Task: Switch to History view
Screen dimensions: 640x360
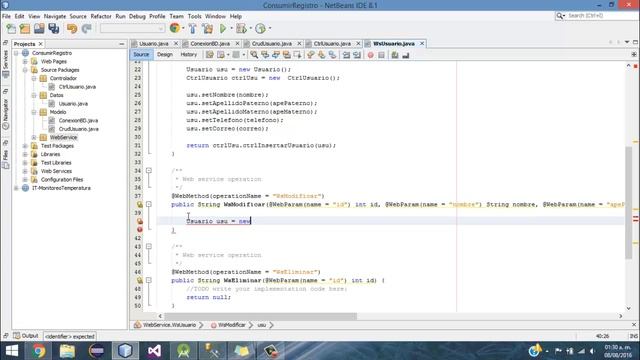Action: [x=189, y=55]
